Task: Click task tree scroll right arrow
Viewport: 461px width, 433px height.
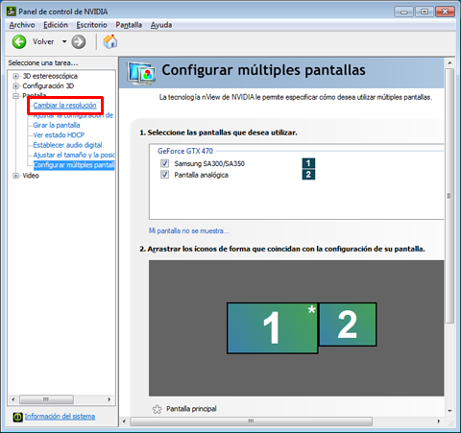Action: [x=109, y=399]
